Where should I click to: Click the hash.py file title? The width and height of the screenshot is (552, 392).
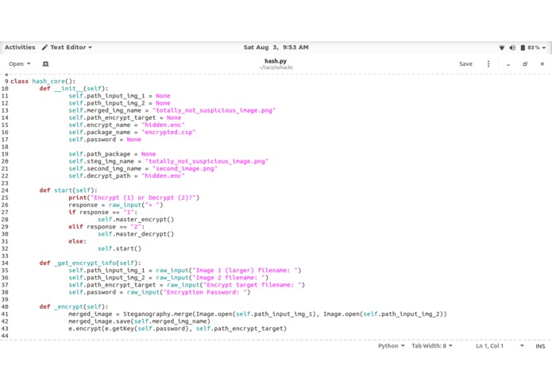[276, 61]
